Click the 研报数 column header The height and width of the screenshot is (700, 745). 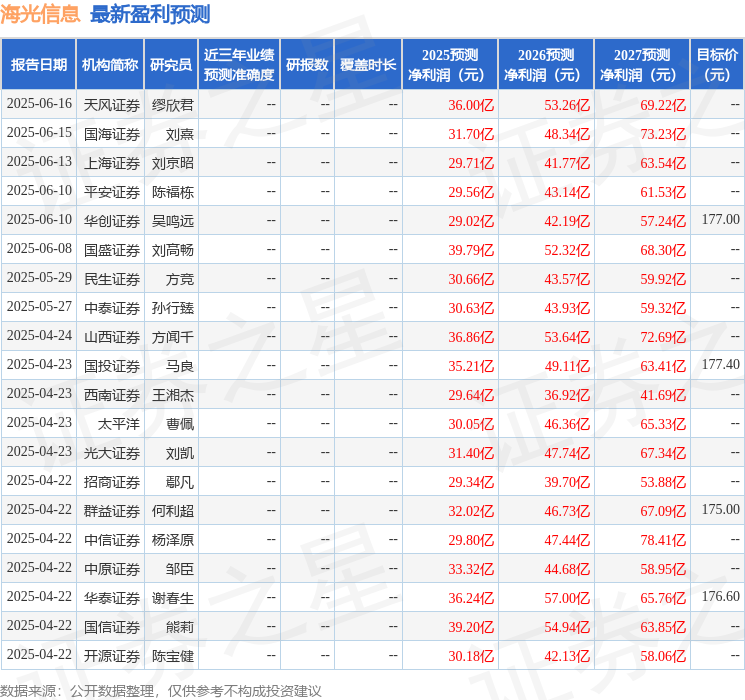307,65
